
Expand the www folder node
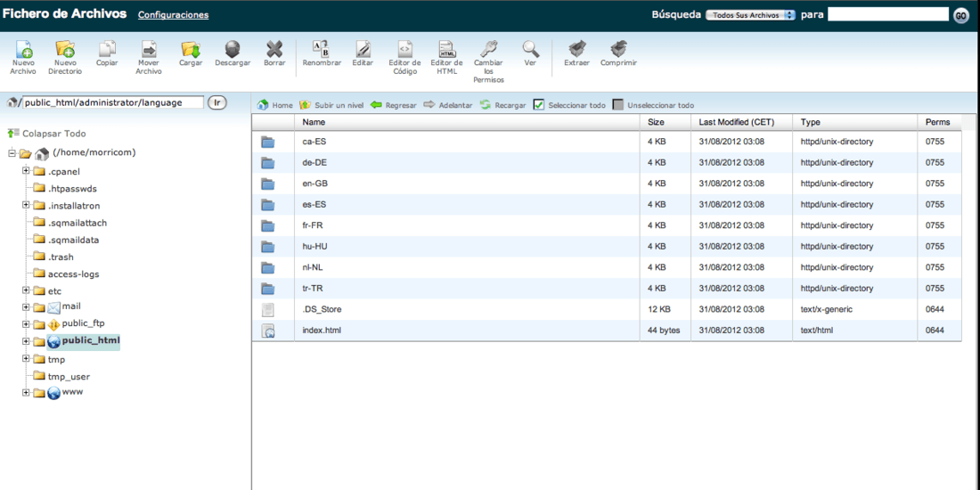coord(26,393)
